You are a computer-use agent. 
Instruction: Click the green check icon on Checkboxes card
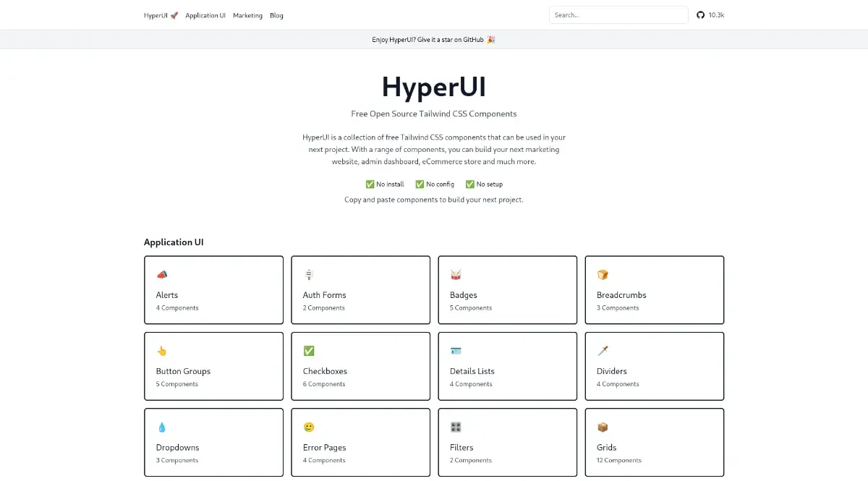coord(309,351)
